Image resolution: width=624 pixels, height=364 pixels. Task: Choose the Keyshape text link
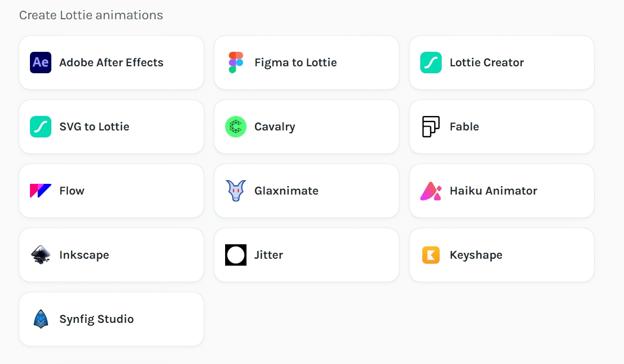tap(476, 255)
